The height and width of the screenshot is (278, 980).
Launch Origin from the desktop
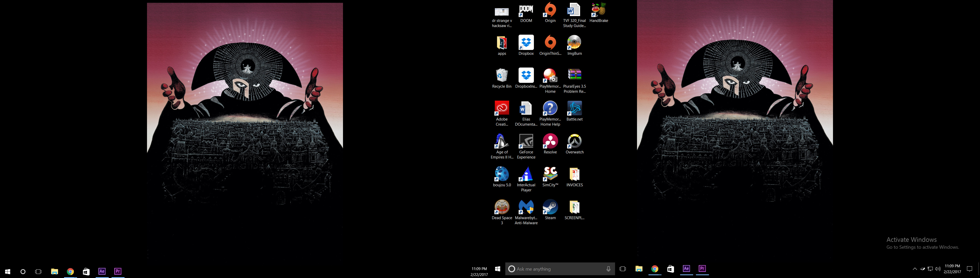click(x=550, y=12)
